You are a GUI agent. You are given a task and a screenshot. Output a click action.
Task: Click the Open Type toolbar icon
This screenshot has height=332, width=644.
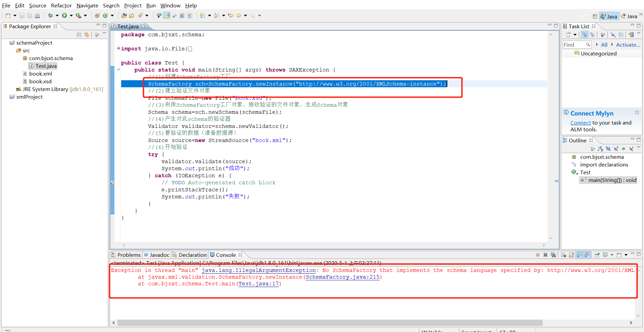click(124, 15)
